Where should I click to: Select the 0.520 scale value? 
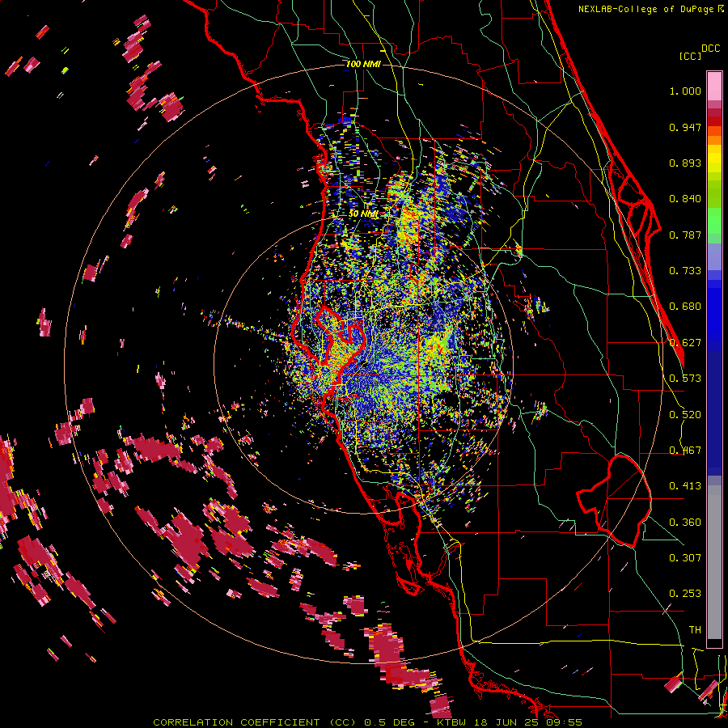tap(685, 415)
